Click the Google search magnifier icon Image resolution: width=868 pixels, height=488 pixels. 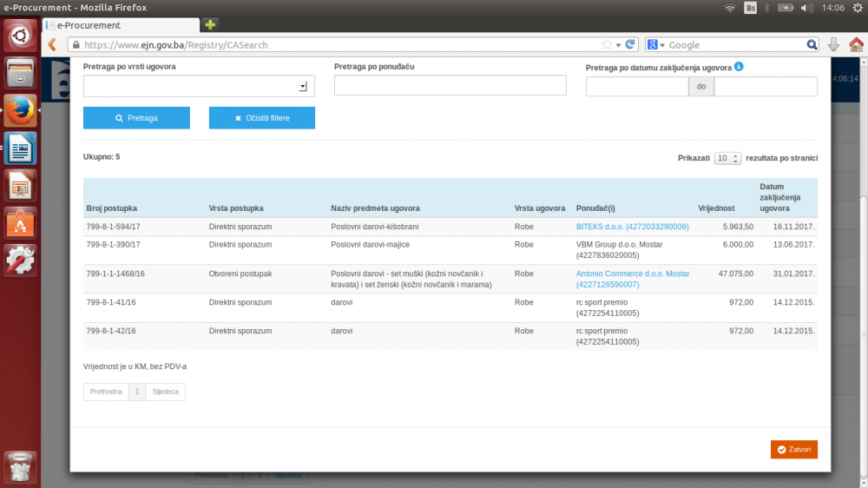[x=812, y=45]
